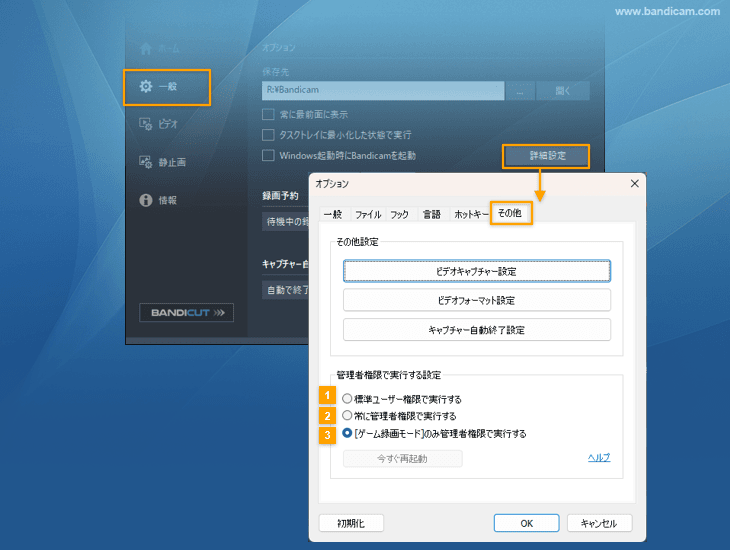Open the ビデオ settings sidebar icon
Image resolution: width=730 pixels, height=550 pixels.
coord(146,124)
